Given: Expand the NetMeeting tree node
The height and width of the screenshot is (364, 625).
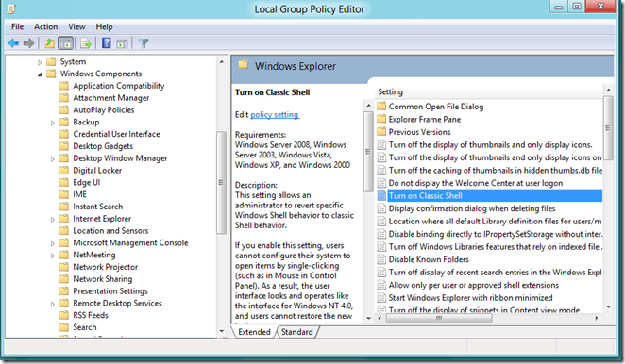Looking at the screenshot, I should pyautogui.click(x=53, y=256).
